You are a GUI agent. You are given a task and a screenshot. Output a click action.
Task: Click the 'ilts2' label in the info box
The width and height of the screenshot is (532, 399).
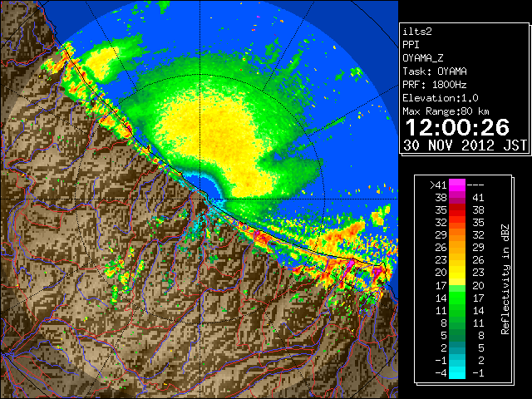click(417, 32)
